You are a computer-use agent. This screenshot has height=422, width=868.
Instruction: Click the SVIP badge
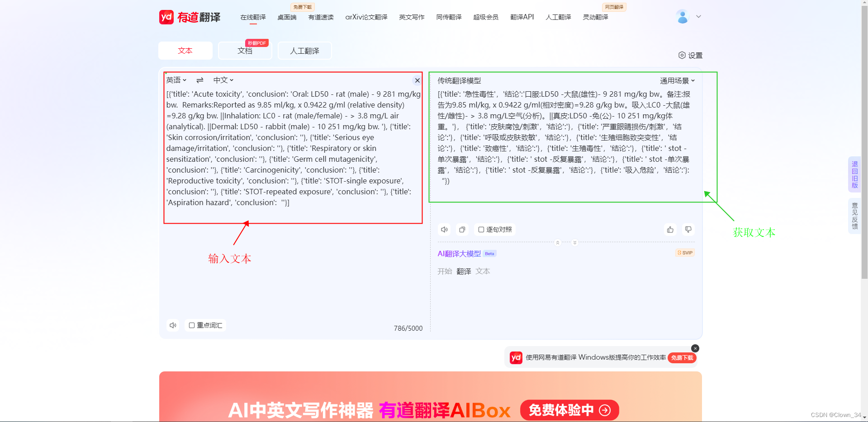684,253
